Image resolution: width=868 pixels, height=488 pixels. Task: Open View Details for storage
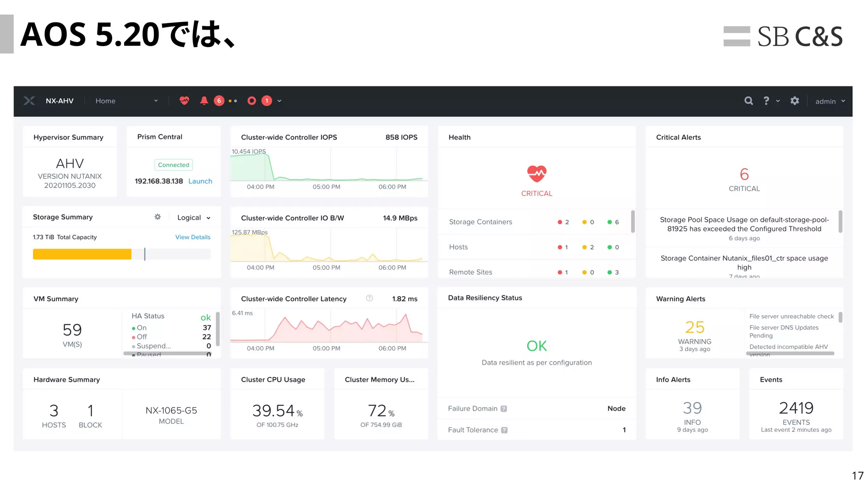193,237
